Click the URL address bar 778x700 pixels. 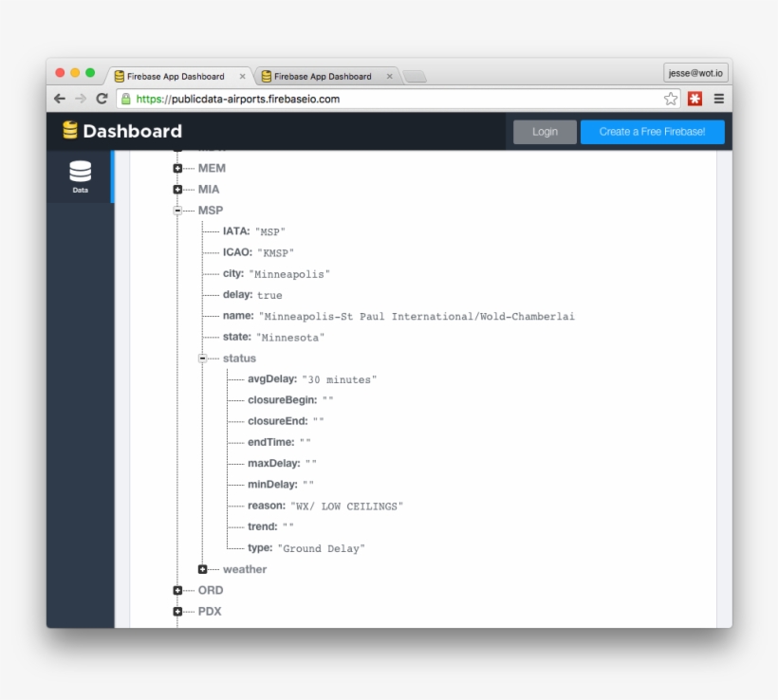[x=397, y=99]
